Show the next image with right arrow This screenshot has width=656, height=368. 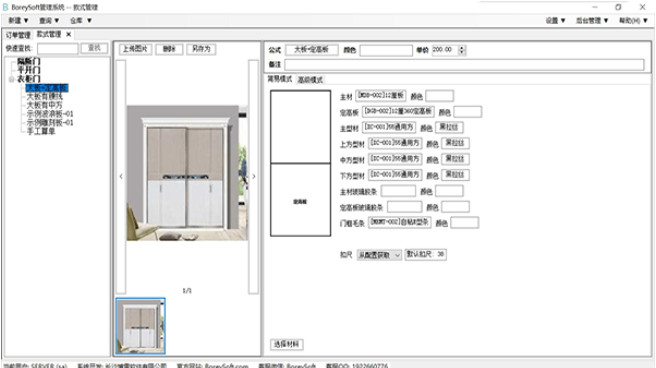(254, 176)
